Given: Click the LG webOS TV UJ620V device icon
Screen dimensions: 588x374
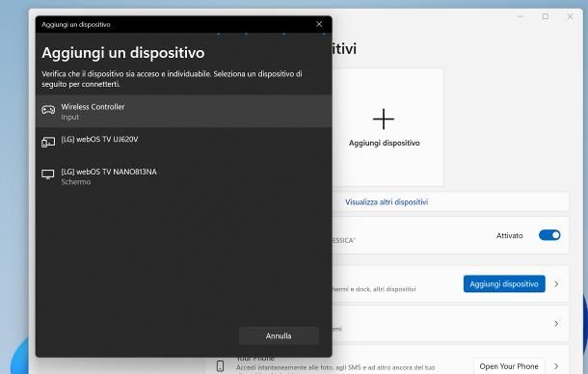Looking at the screenshot, I should pyautogui.click(x=48, y=142).
